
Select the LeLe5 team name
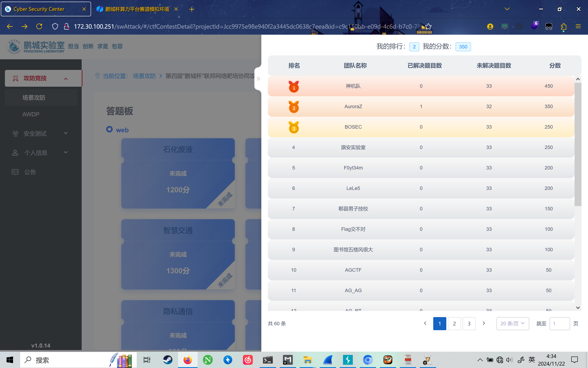(x=353, y=188)
